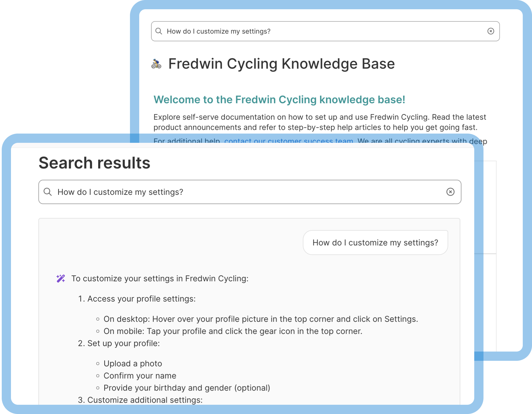Open the contact our customer success team link
Screen dimensions: 532x414
[x=288, y=141]
